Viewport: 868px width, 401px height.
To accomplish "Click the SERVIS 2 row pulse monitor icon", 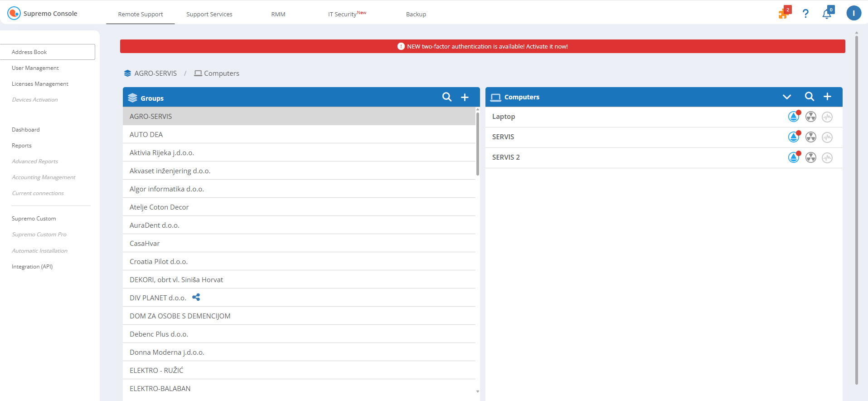I will point(827,158).
